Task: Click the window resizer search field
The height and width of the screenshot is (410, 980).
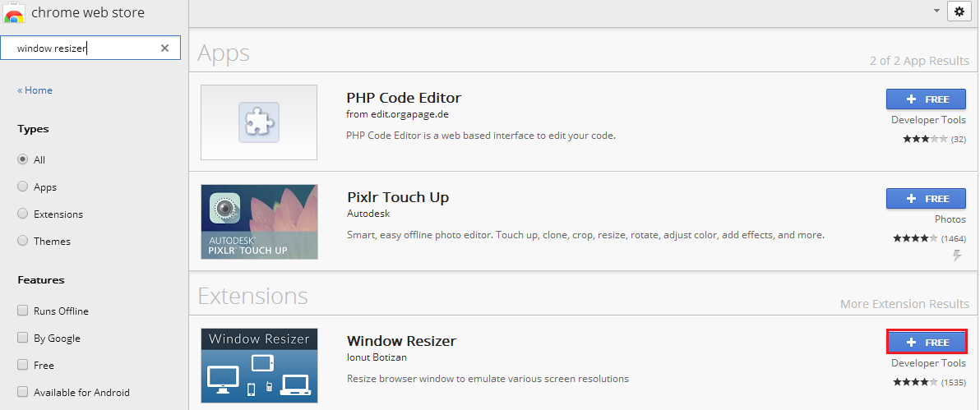Action: [x=82, y=48]
